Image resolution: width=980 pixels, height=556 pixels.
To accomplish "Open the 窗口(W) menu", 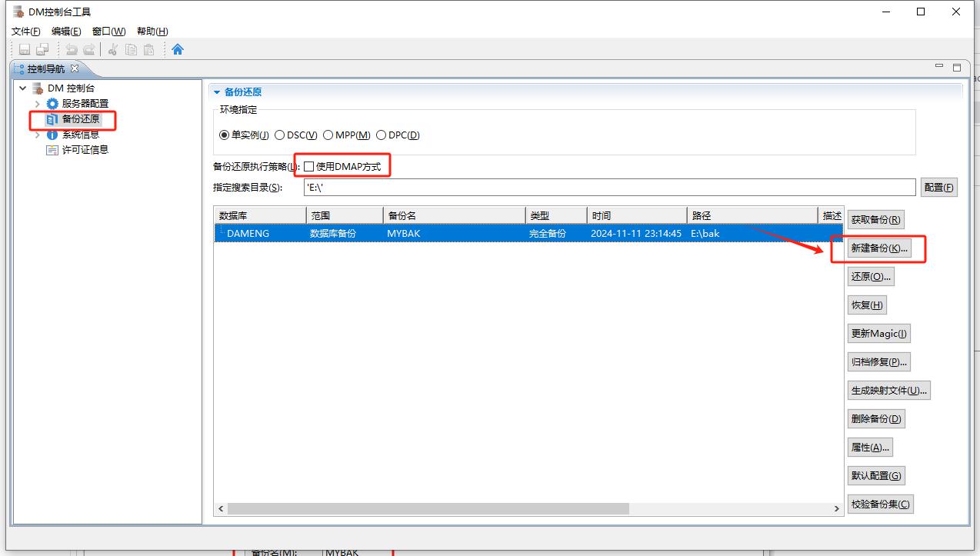I will [x=108, y=32].
